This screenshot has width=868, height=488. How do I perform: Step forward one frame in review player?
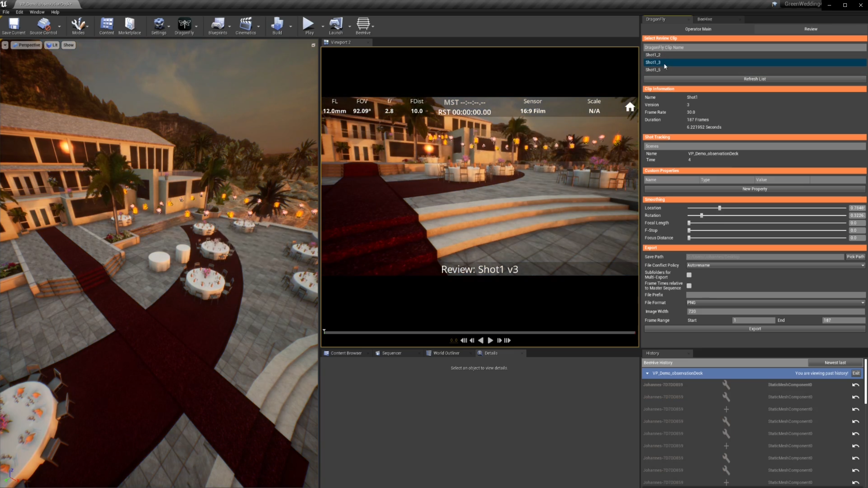coord(499,340)
